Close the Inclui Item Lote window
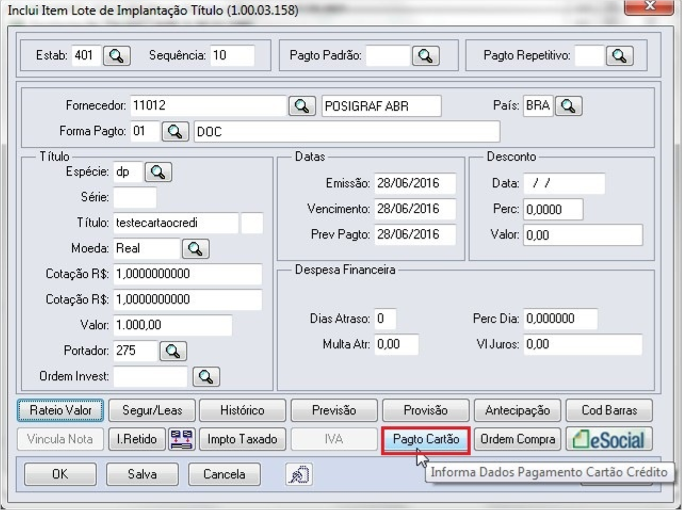682x510 pixels. coord(650,7)
